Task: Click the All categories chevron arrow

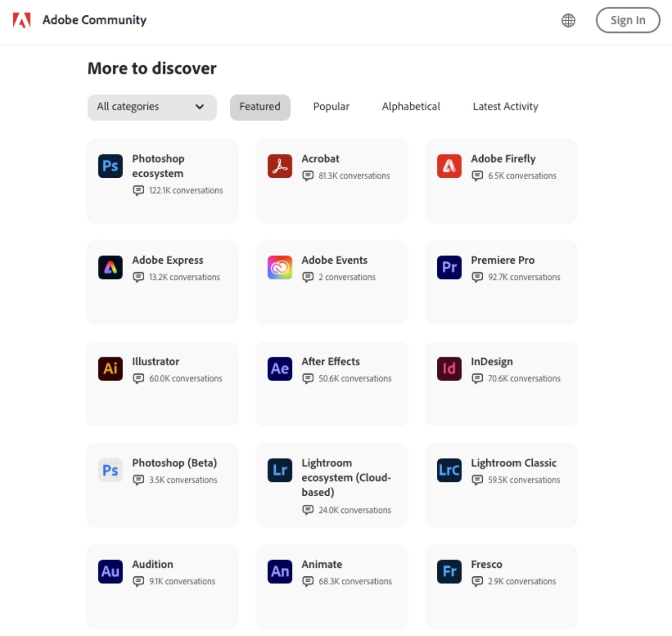Action: (x=200, y=107)
